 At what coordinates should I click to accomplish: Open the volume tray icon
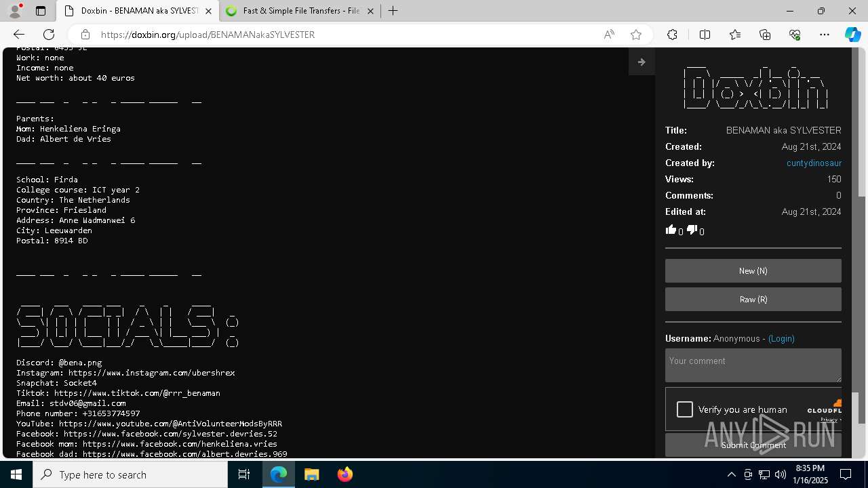click(x=781, y=474)
